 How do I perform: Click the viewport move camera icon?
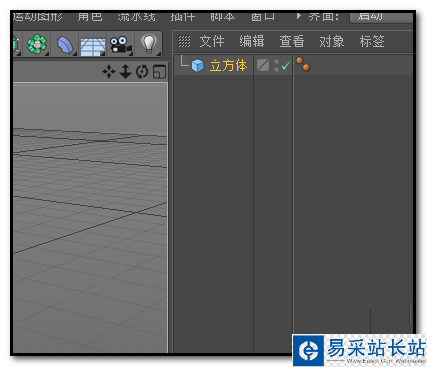click(109, 72)
